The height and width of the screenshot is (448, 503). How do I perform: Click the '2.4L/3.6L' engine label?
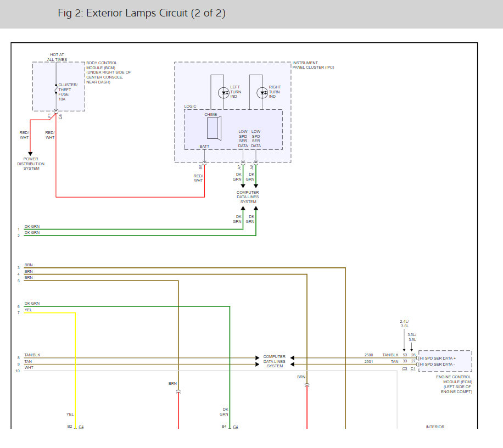405,323
